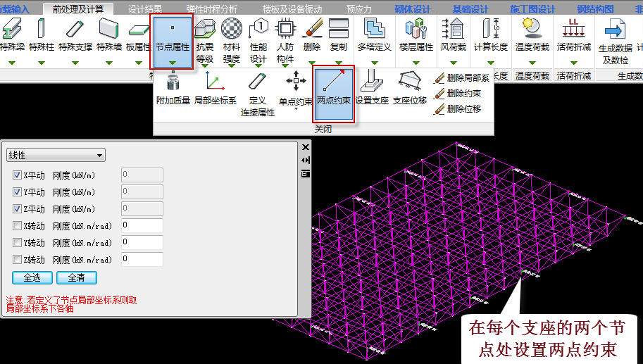Click the panel layout icon below pin
The image size is (643, 364).
[x=306, y=174]
